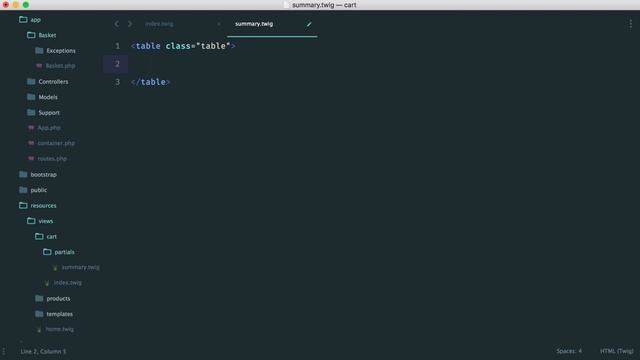Click the container.php file icon
This screenshot has width=640, height=360.
click(x=31, y=143)
